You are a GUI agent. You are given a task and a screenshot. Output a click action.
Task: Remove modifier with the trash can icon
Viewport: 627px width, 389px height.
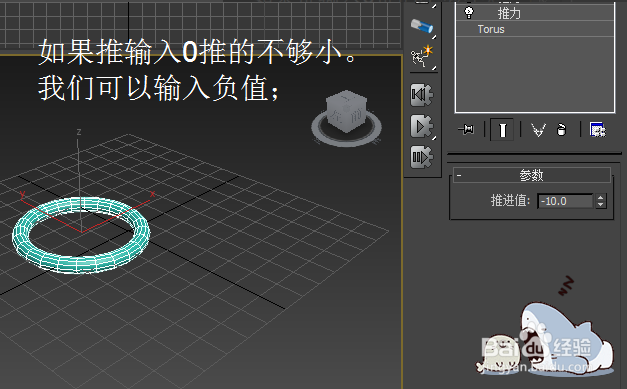click(561, 130)
